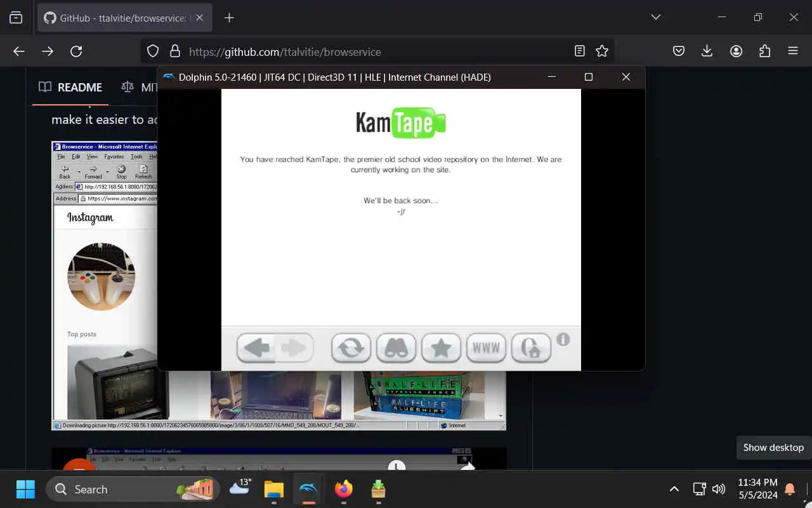The height and width of the screenshot is (508, 812).
Task: Switch to the README tab on GitHub
Action: pyautogui.click(x=70, y=87)
